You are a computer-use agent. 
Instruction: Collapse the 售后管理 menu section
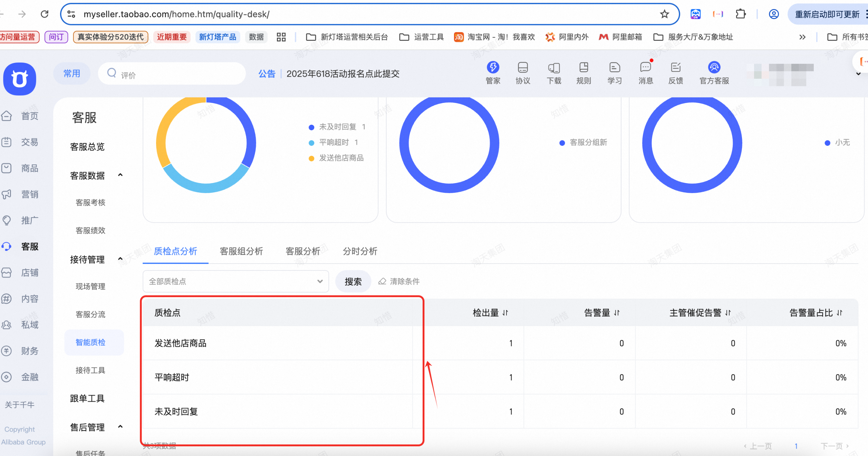coord(120,427)
